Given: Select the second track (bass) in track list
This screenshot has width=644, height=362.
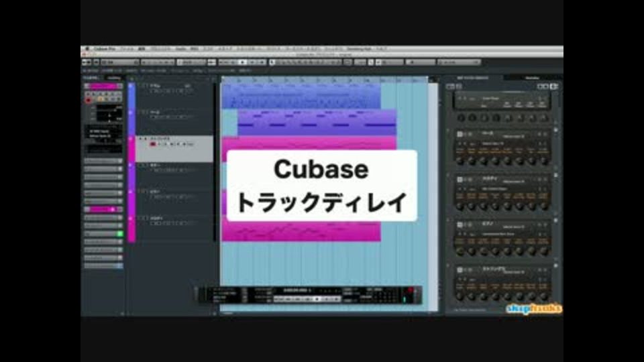Looking at the screenshot, I should pyautogui.click(x=174, y=122).
